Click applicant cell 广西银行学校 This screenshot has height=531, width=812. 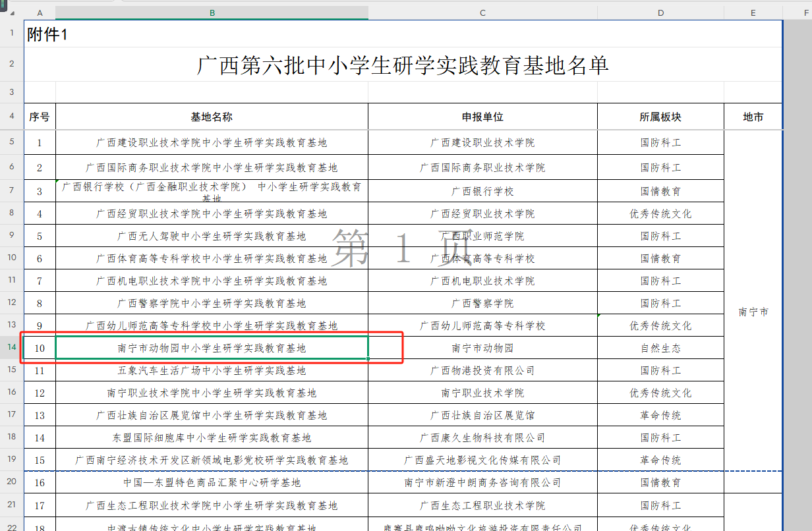(482, 191)
